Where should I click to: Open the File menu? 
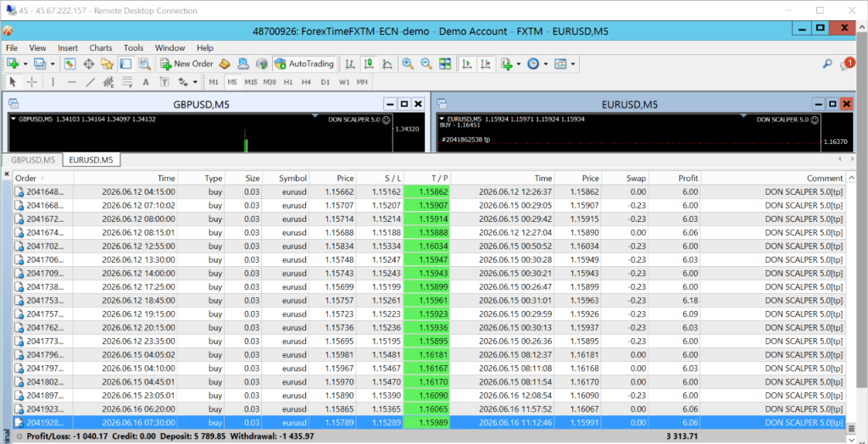pyautogui.click(x=12, y=47)
